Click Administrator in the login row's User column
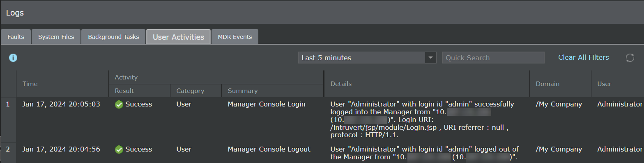Viewport: 644px width, 163px height. coord(620,104)
